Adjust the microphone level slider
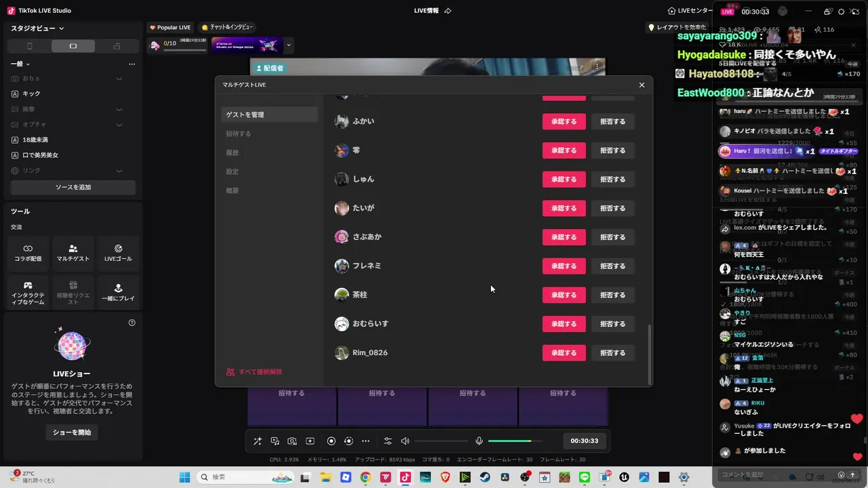Screen dimensions: 868x488 515,441
